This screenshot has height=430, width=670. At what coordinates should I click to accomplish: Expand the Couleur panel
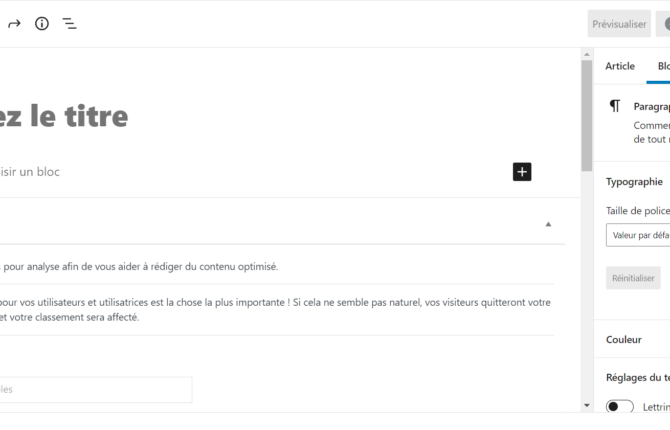tap(632, 339)
